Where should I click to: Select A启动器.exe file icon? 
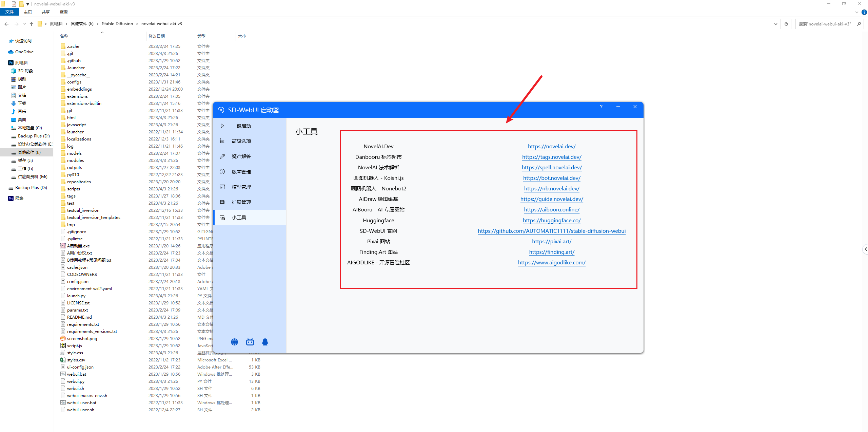tap(63, 246)
